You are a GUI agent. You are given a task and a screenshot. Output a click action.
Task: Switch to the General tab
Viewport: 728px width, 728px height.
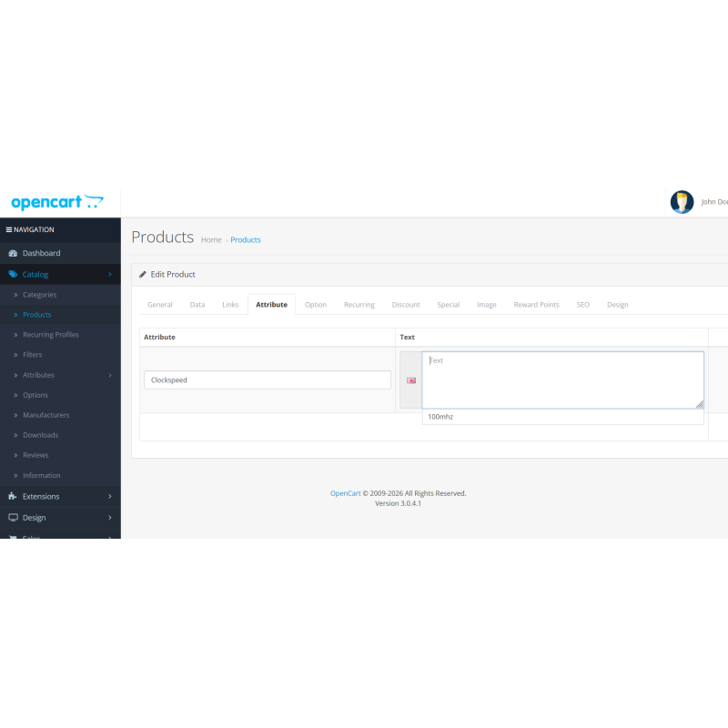(160, 305)
